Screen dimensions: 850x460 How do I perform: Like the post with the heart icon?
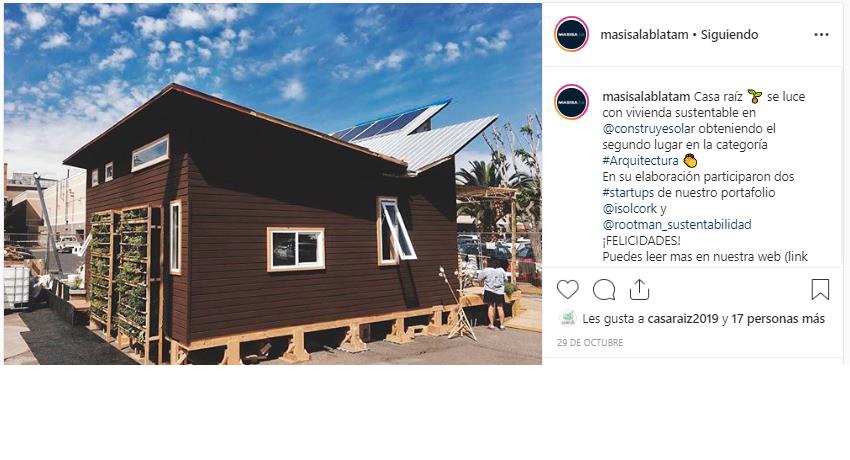tap(568, 289)
